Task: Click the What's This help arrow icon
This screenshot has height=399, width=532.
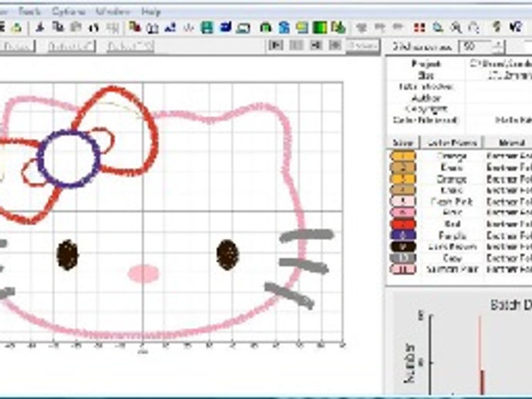Action: coord(516,27)
